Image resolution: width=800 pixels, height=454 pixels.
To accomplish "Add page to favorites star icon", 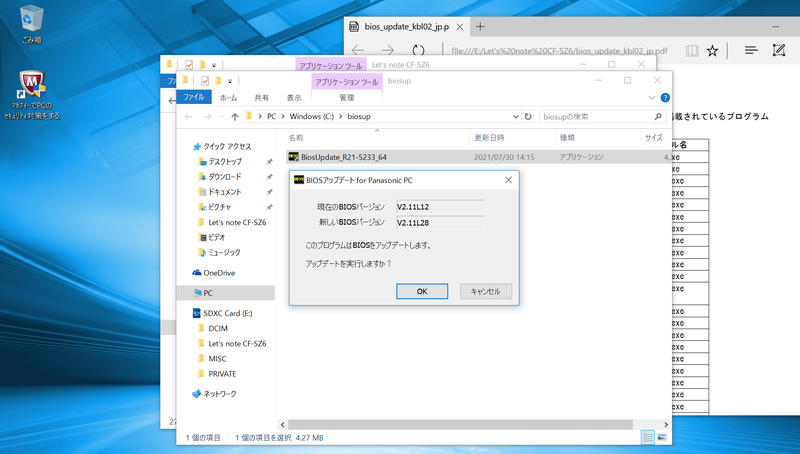I will coord(712,50).
